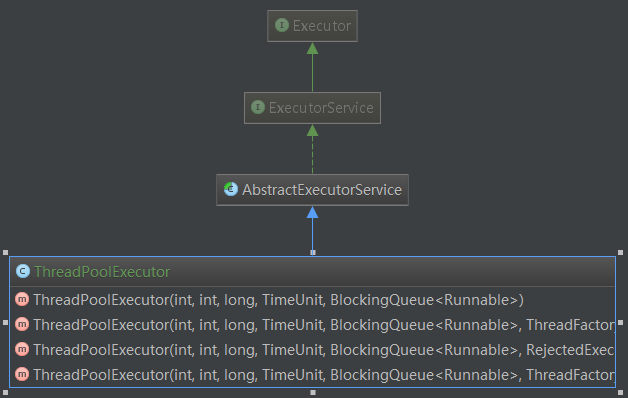
Task: Select the ThreadPoolExecutor class title
Action: [102, 272]
